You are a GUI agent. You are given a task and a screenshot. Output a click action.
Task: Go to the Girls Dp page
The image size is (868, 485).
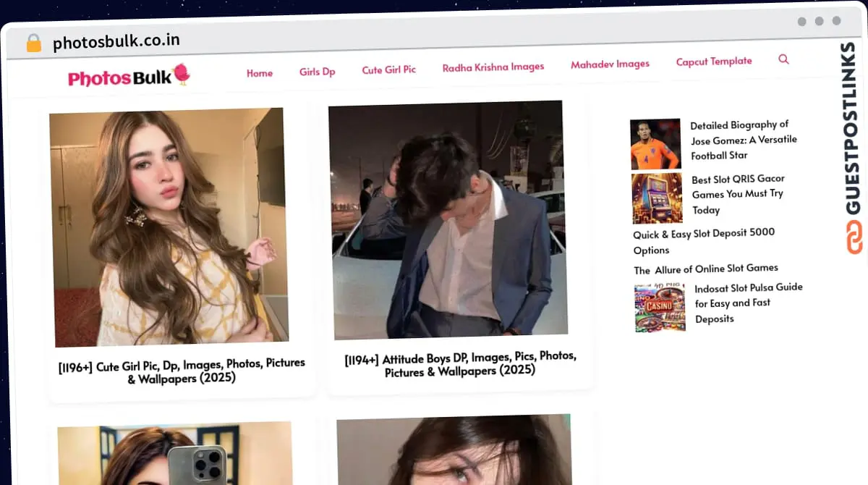click(317, 72)
